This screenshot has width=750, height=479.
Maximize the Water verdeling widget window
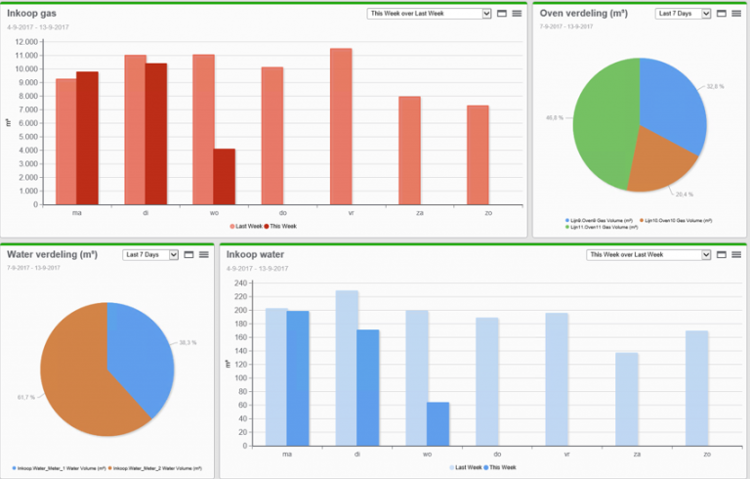[x=189, y=255]
